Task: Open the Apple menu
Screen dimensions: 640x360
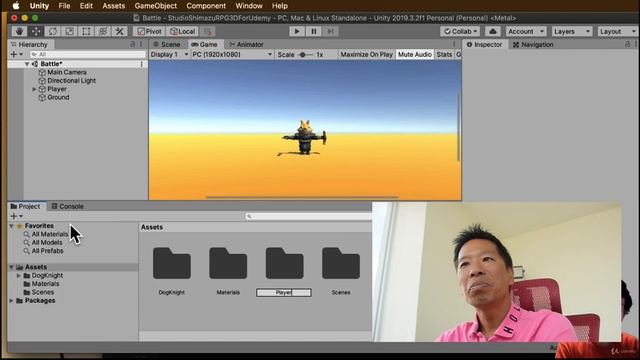Action: click(x=16, y=6)
